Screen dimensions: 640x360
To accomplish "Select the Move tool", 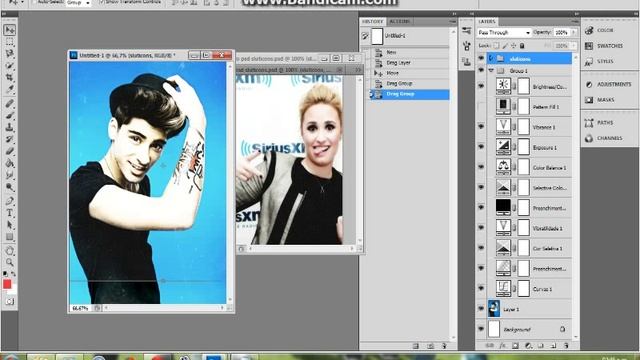I will click(x=9, y=30).
